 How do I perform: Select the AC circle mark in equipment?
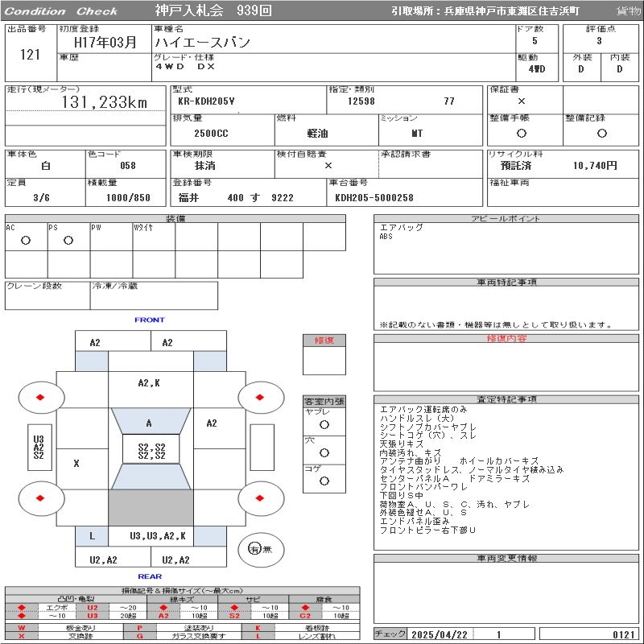click(26, 240)
